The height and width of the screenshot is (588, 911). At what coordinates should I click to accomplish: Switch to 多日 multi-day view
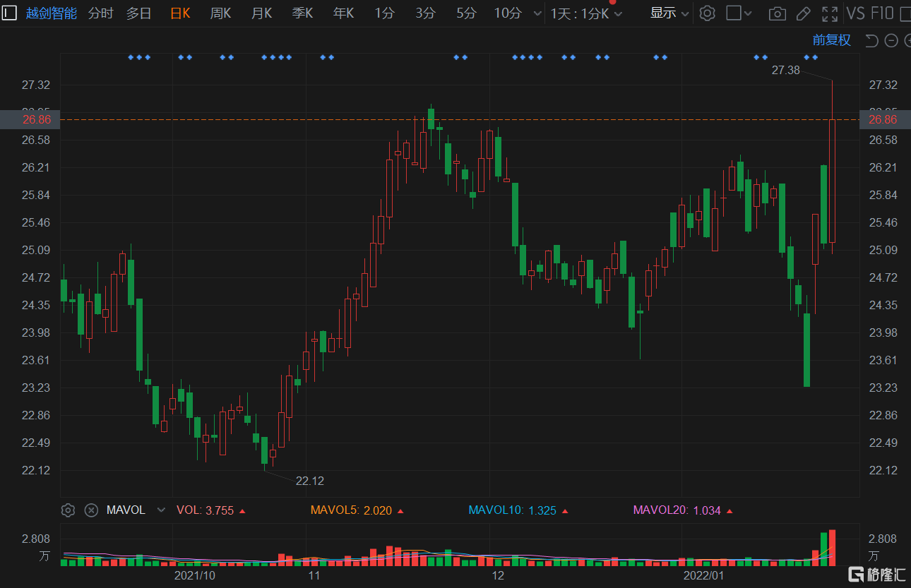tap(138, 13)
